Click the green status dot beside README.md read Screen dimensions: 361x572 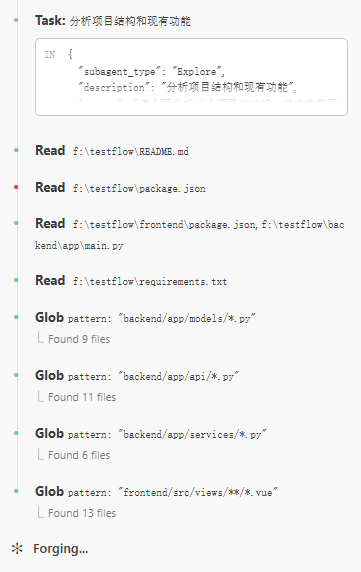click(16, 150)
